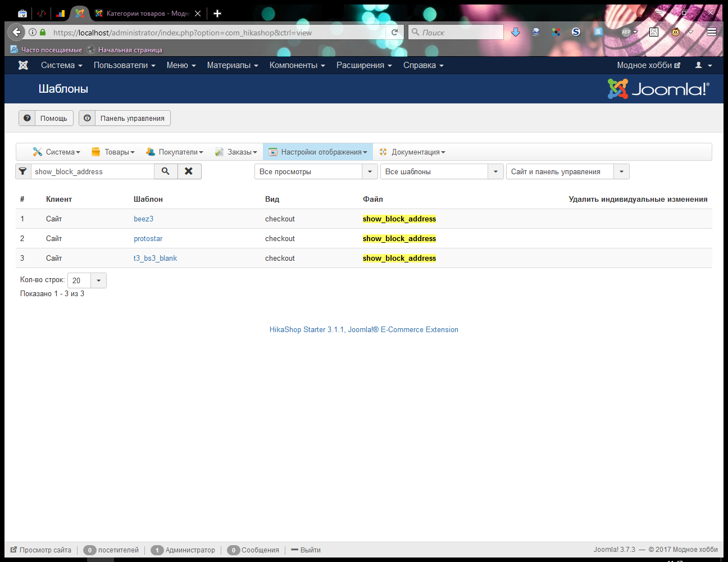Open the rows-per-page dropdown showing 20
The width and height of the screenshot is (728, 562).
click(x=87, y=280)
